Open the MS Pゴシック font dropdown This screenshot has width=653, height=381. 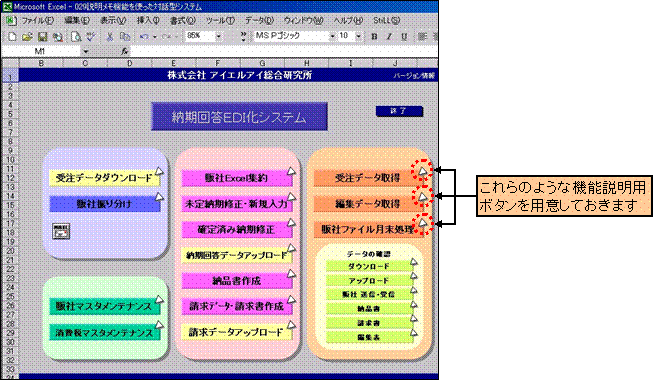[x=332, y=37]
